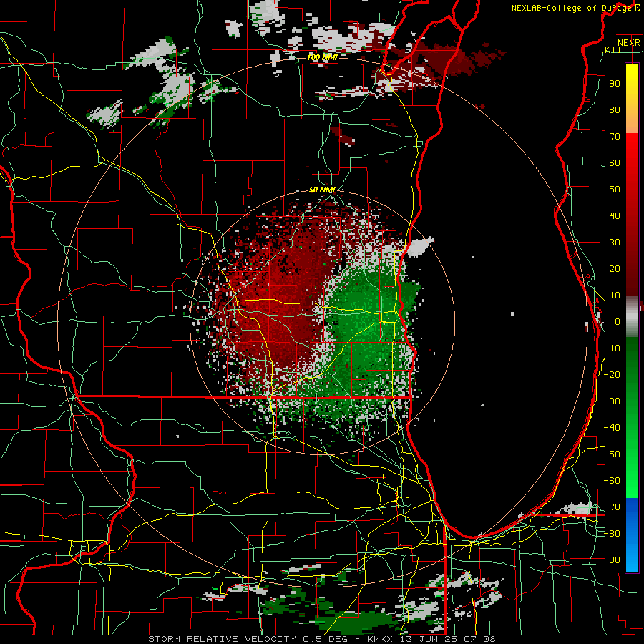Viewport: 644px width, 644px height.
Task: Click the positive 90 scale label
Action: point(615,84)
